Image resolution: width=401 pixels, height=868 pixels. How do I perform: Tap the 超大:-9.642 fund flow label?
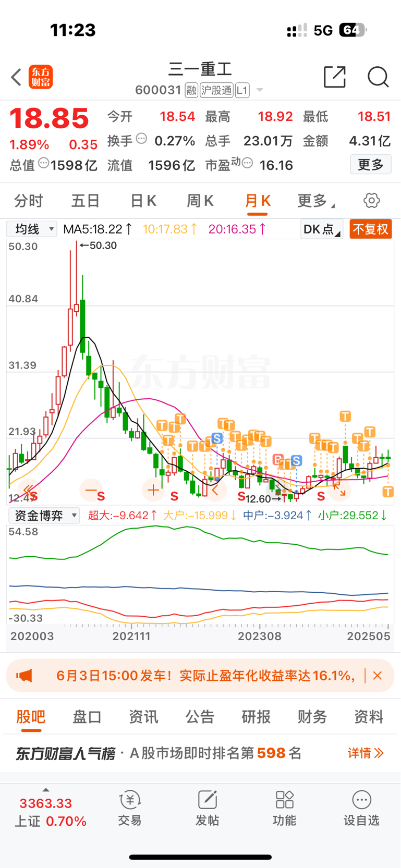coord(123,516)
